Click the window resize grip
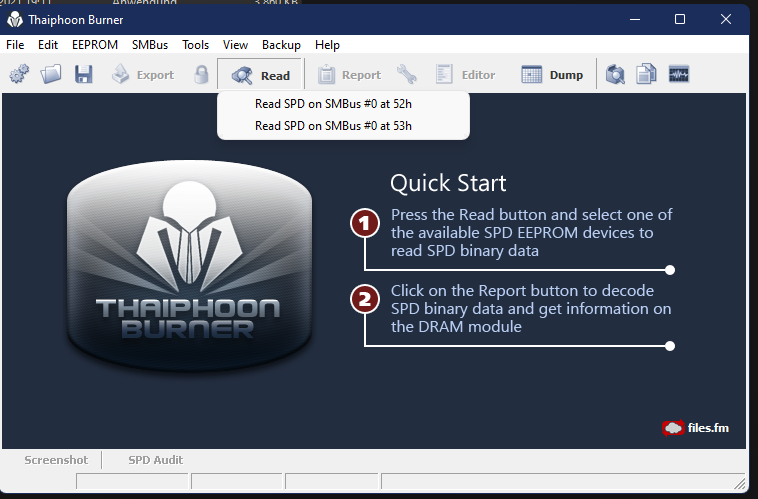The image size is (758, 499). pyautogui.click(x=740, y=484)
